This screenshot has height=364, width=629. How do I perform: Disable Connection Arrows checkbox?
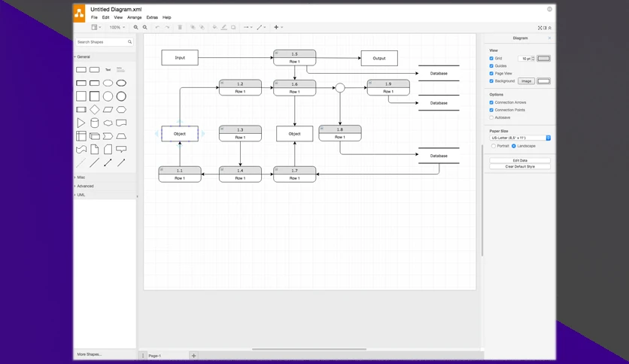[491, 102]
